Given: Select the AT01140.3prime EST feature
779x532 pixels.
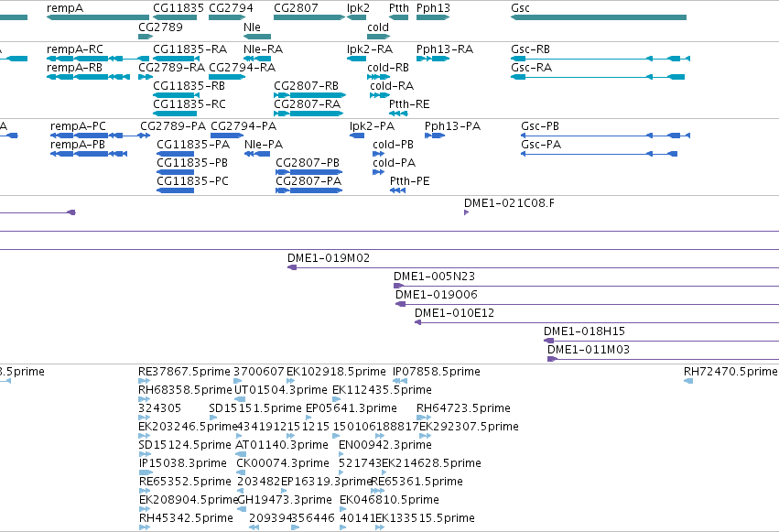Looking at the screenshot, I should (x=241, y=454).
